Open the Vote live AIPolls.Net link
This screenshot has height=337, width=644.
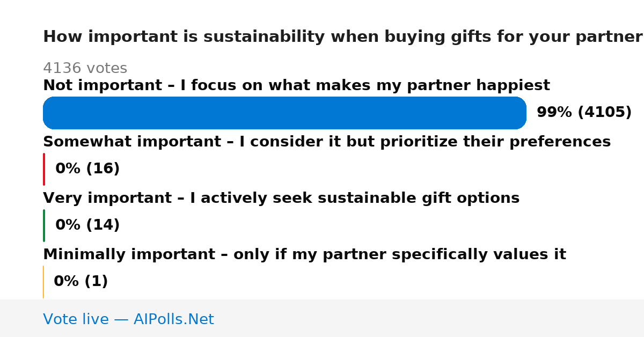pyautogui.click(x=128, y=319)
